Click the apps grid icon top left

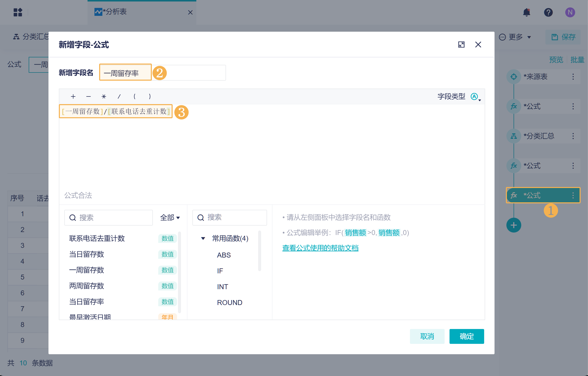coord(18,12)
